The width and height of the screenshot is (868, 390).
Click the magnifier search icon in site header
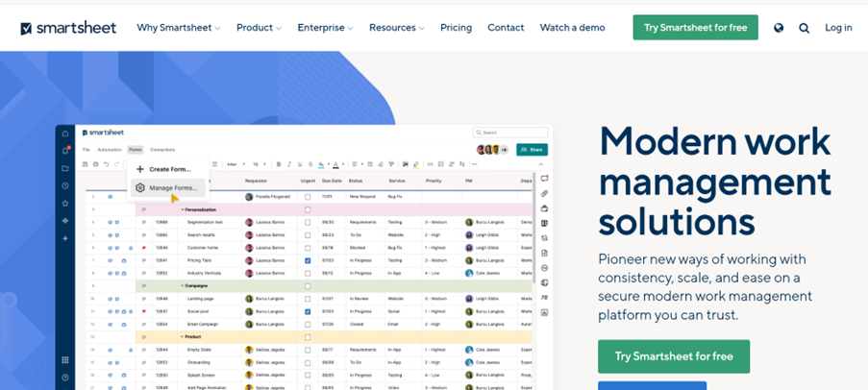pos(804,28)
